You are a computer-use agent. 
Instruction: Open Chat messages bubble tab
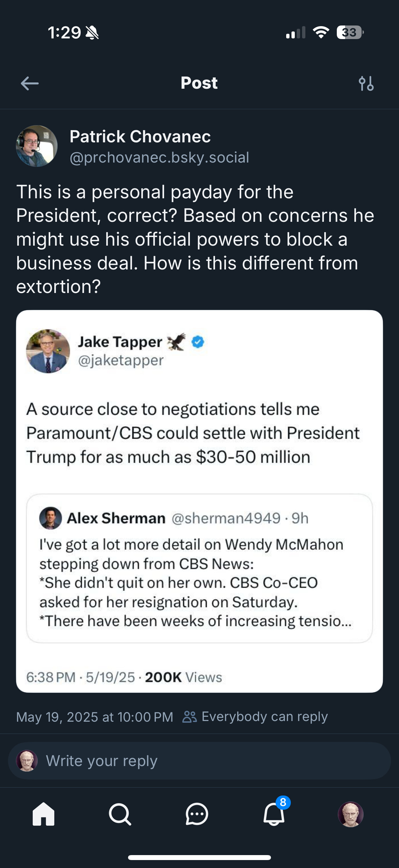pos(197,814)
